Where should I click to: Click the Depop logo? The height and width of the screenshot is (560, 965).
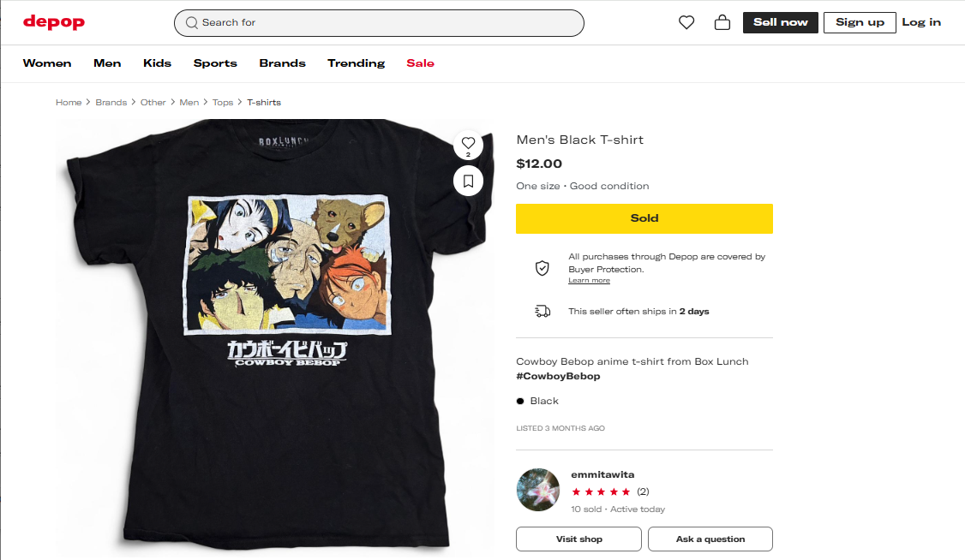(54, 22)
